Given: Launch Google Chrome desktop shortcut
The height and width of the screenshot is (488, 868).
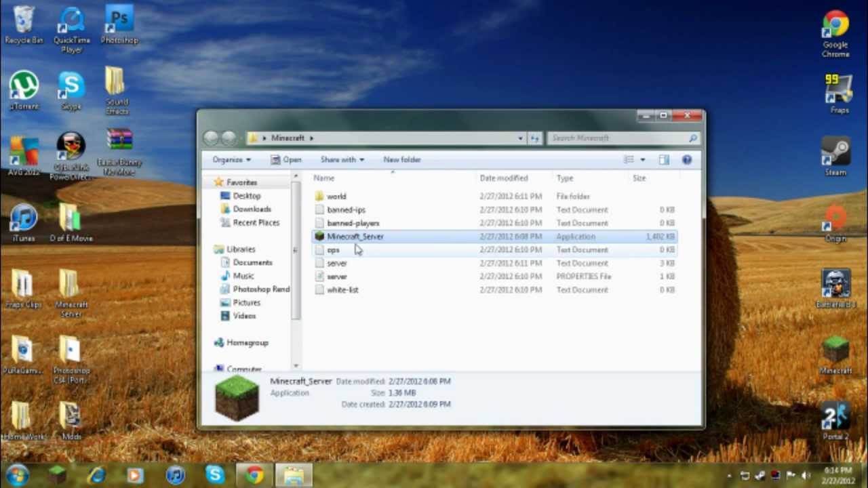Looking at the screenshot, I should (835, 34).
